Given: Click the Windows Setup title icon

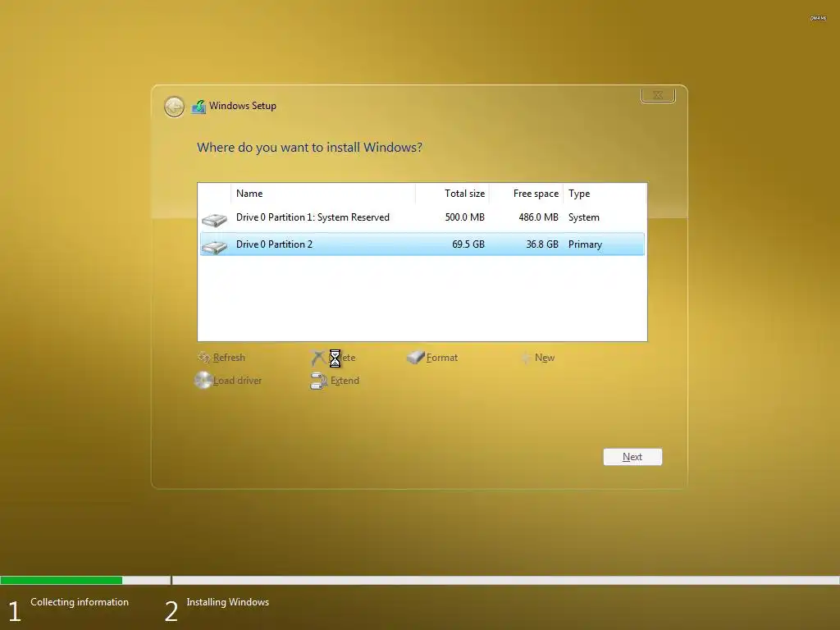Looking at the screenshot, I should tap(199, 107).
